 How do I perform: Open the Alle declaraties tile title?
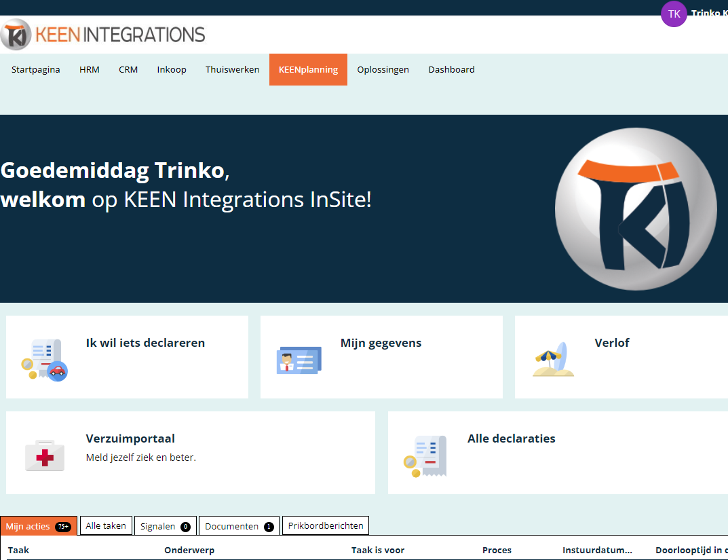coord(511,438)
